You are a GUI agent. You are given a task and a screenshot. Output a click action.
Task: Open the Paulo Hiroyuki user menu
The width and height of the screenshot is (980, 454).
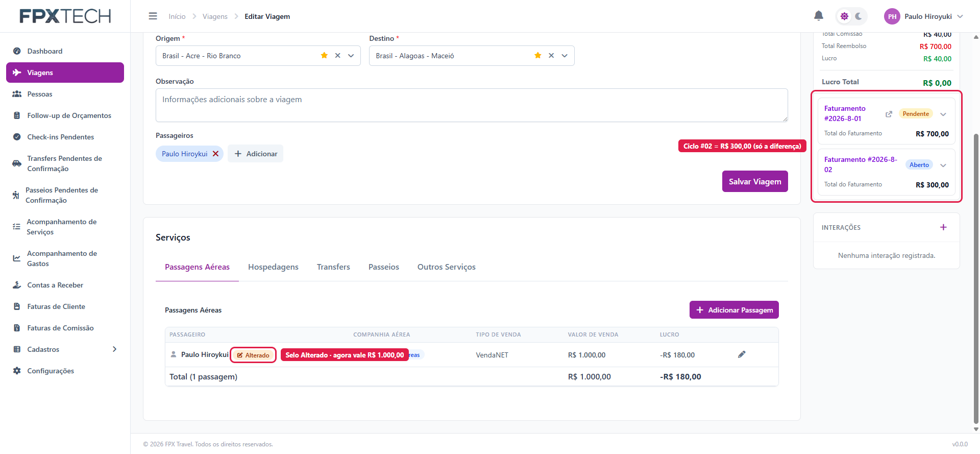tap(923, 16)
